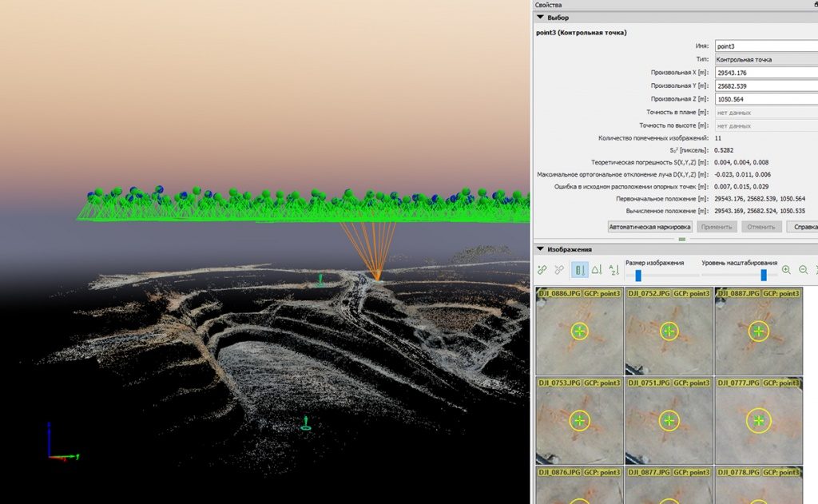818x504 pixels.
Task: Click the marked images count 11
Action: coord(718,138)
